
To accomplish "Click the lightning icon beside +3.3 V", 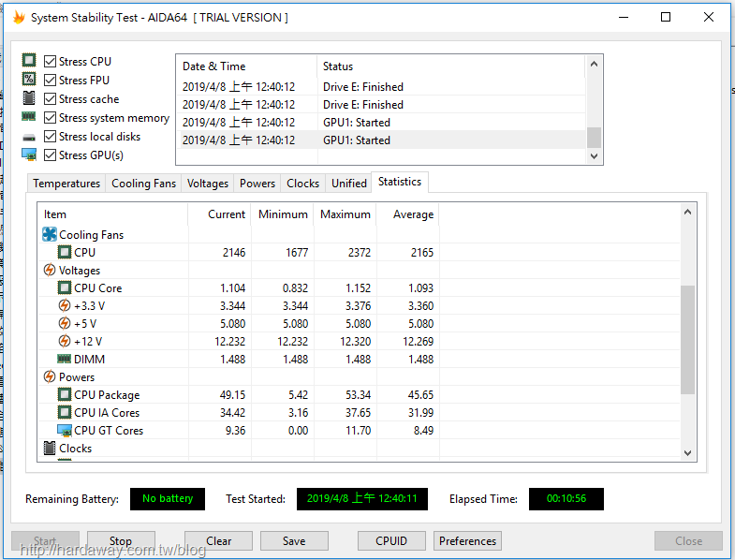I will click(65, 305).
